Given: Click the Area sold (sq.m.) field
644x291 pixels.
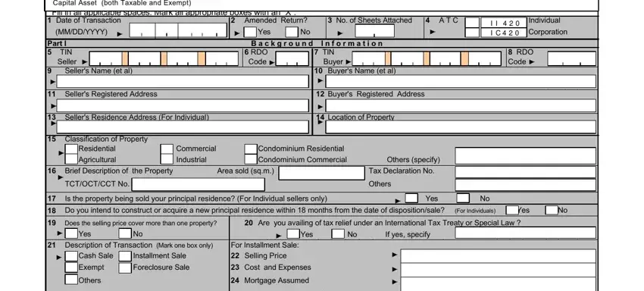Looking at the screenshot, I should [x=321, y=173].
